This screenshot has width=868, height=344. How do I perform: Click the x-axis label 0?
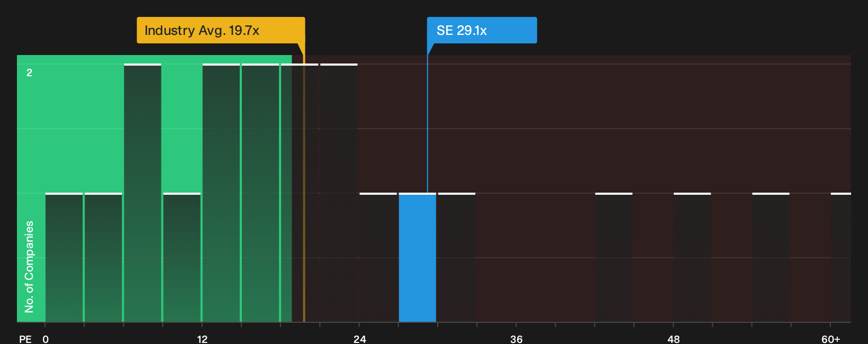coord(46,339)
